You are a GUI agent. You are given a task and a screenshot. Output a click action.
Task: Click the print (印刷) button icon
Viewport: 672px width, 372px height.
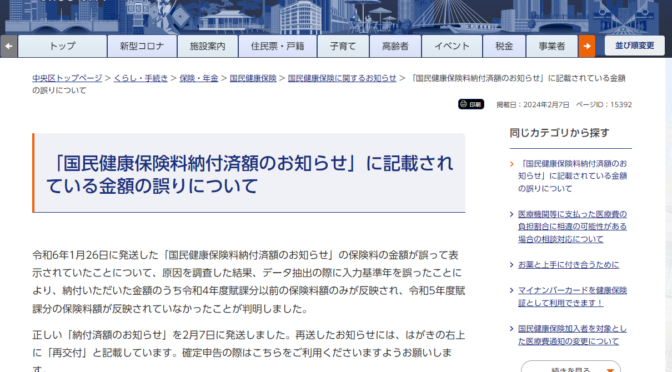click(x=471, y=104)
